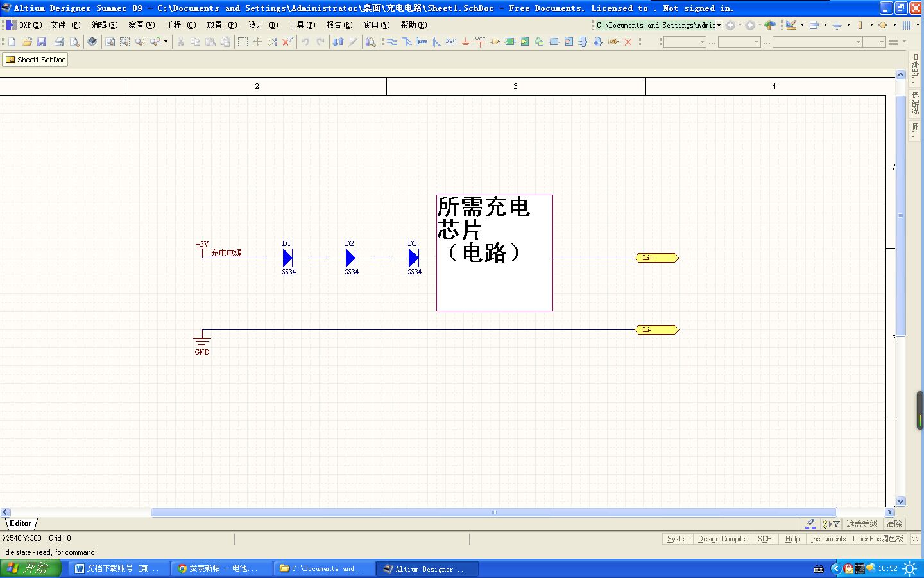Open the Design Compiler panel button

pyautogui.click(x=723, y=539)
